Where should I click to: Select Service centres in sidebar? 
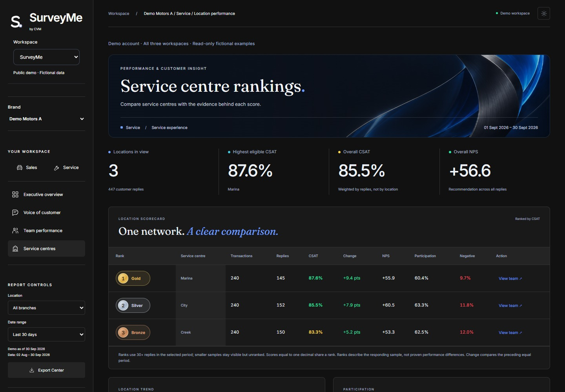point(46,249)
